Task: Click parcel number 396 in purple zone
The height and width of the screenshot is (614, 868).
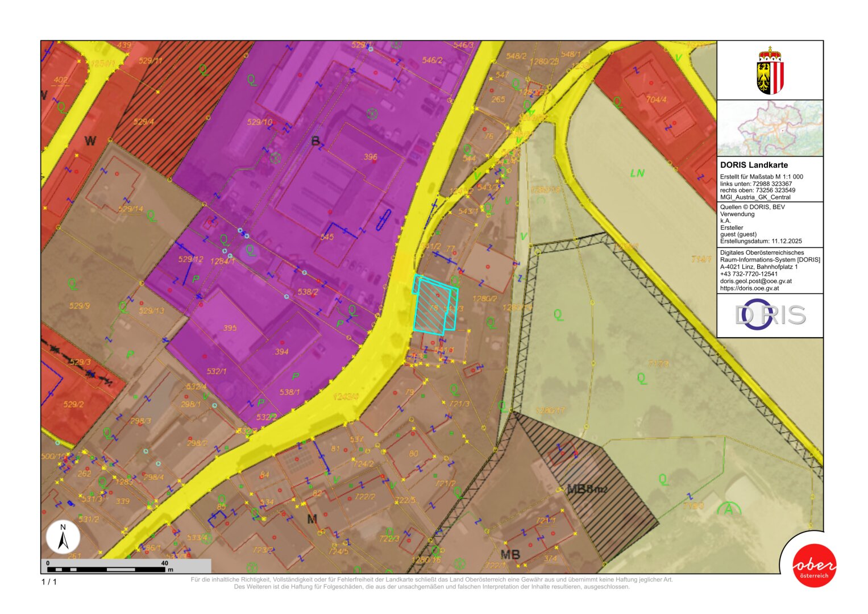Action: (371, 157)
